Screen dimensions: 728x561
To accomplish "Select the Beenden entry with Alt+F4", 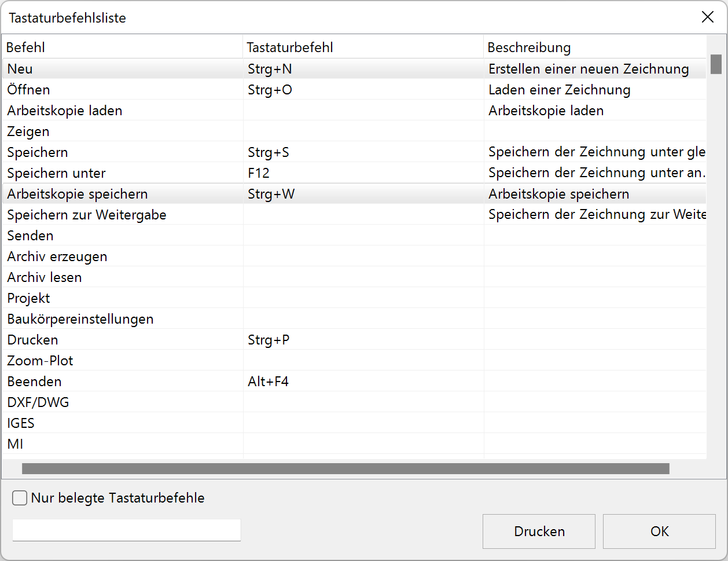I will (116, 381).
